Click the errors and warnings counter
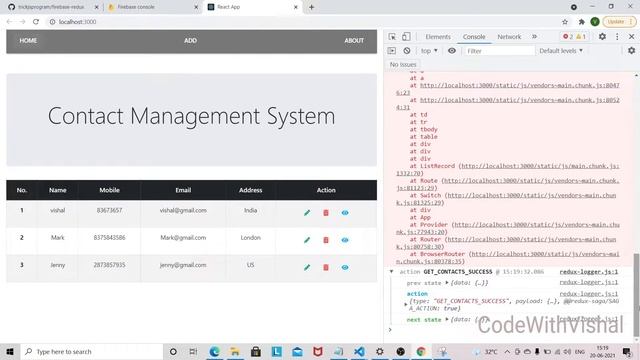The height and width of the screenshot is (360, 640). point(574,37)
